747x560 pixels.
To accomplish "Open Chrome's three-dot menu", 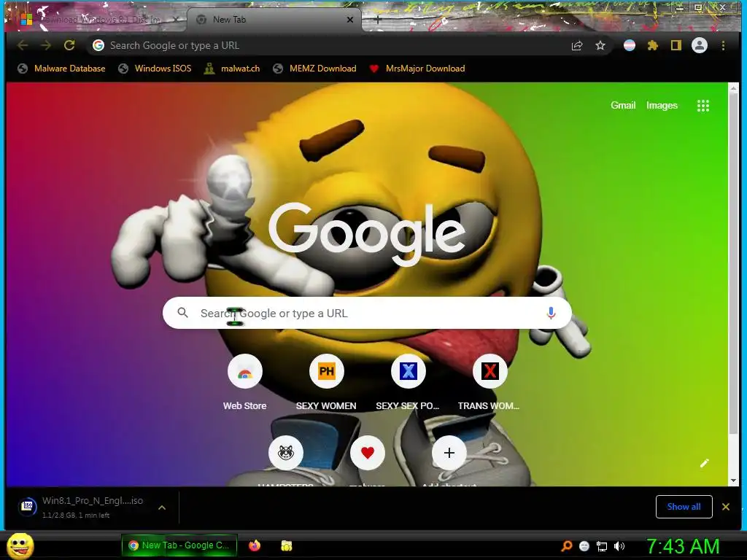I will click(x=723, y=45).
